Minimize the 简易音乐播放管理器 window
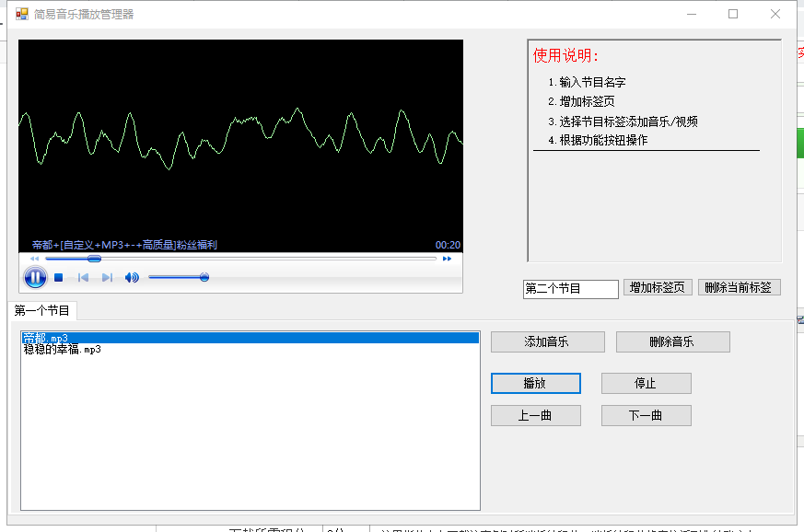The image size is (804, 532). [692, 14]
